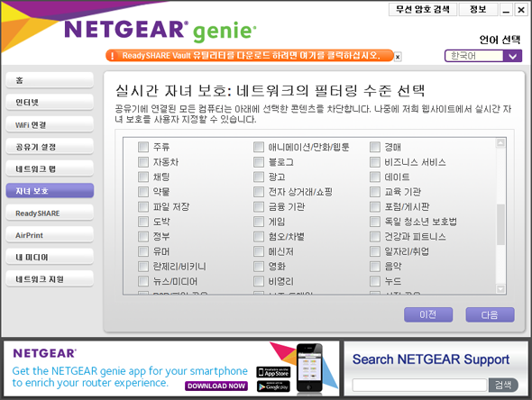Screen dimensions: 532x400
Task: Click the 다음 button
Action: click(490, 315)
